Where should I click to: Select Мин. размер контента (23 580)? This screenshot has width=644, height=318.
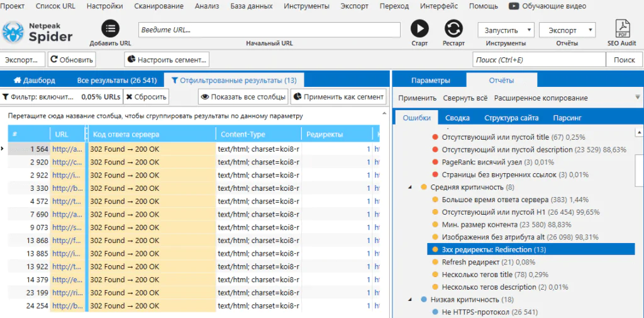click(506, 225)
